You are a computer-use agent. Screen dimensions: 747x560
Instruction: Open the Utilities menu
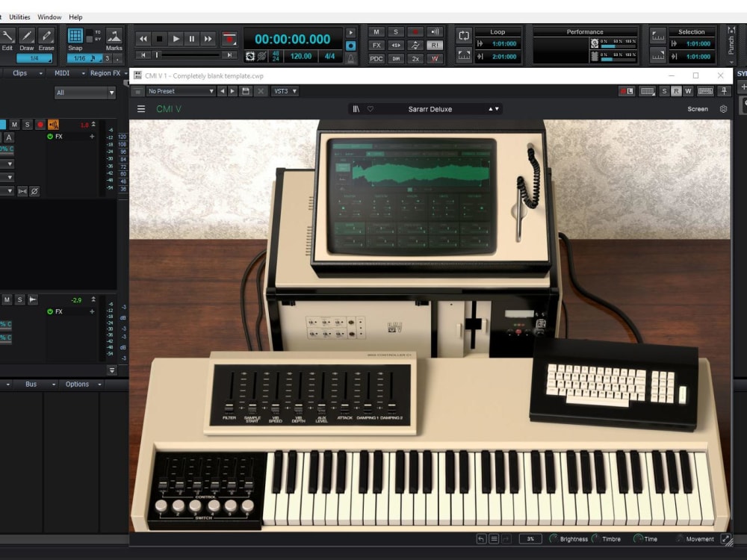point(19,17)
